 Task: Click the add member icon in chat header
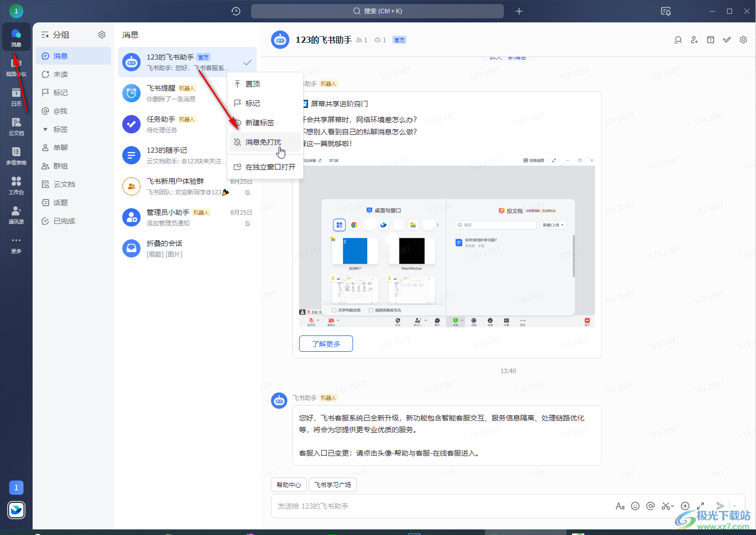pos(694,40)
